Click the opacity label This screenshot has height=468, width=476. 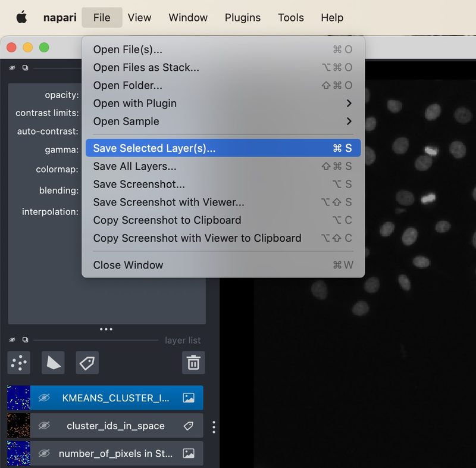62,95
